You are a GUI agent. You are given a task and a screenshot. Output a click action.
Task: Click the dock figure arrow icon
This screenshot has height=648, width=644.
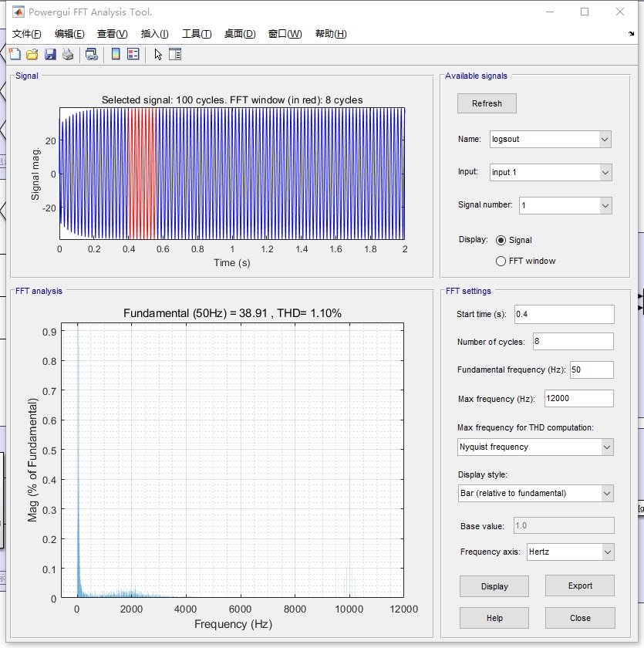pyautogui.click(x=631, y=33)
